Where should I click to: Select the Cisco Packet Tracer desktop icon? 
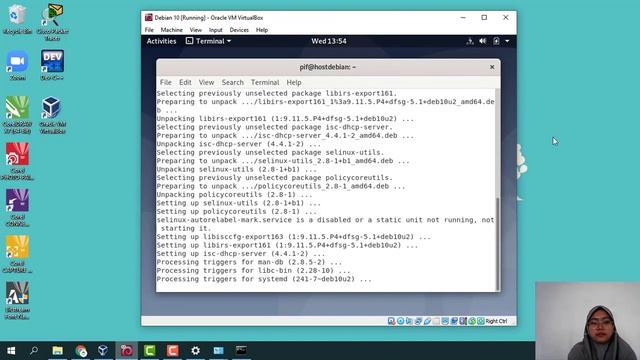click(52, 22)
